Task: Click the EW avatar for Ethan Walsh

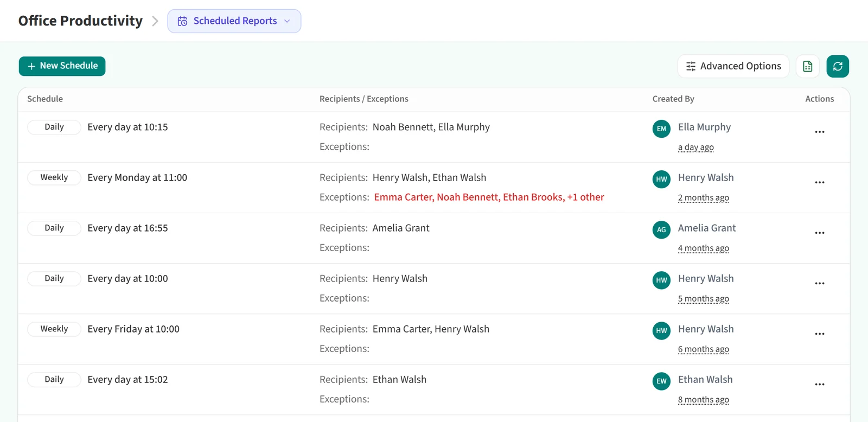Action: 661,381
